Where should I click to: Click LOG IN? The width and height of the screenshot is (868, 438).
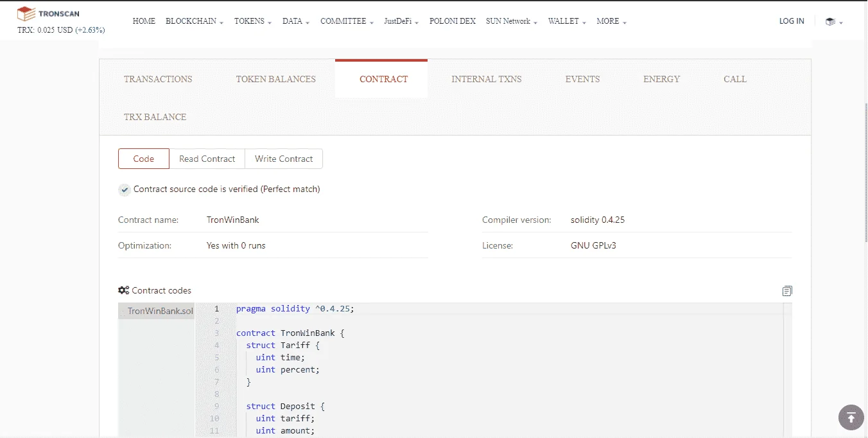792,21
